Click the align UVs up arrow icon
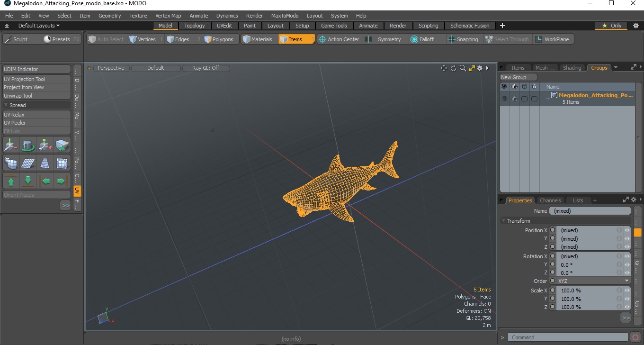This screenshot has height=345, width=644. 11,181
